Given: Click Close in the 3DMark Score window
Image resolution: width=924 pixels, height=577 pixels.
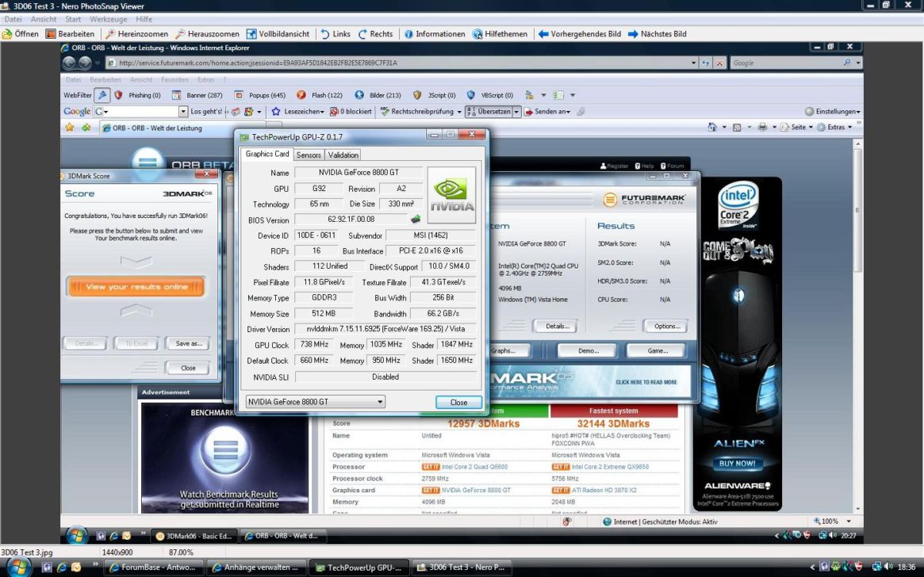Looking at the screenshot, I should click(188, 368).
